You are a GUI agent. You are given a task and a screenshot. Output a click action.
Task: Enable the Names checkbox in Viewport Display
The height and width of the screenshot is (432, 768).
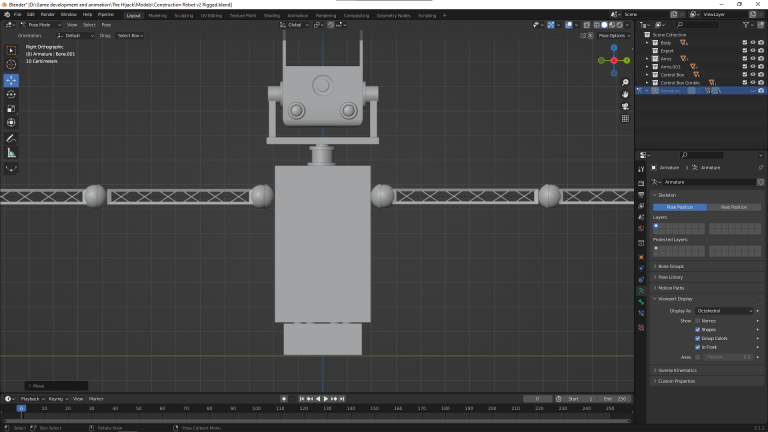pos(698,321)
